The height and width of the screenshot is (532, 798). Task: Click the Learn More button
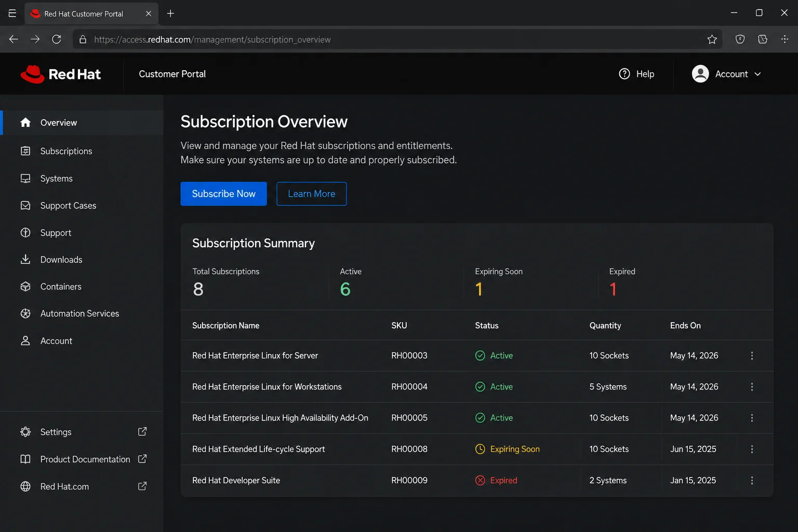[x=311, y=194]
